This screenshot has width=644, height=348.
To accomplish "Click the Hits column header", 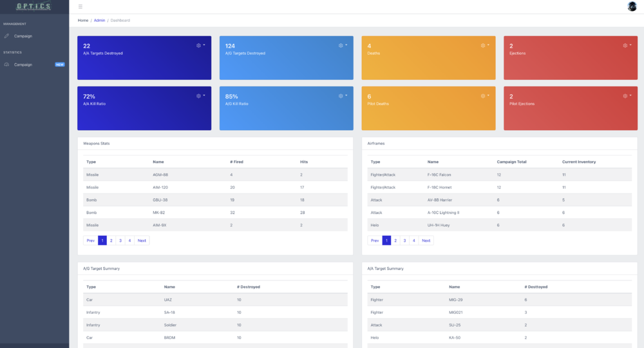I will [x=304, y=162].
